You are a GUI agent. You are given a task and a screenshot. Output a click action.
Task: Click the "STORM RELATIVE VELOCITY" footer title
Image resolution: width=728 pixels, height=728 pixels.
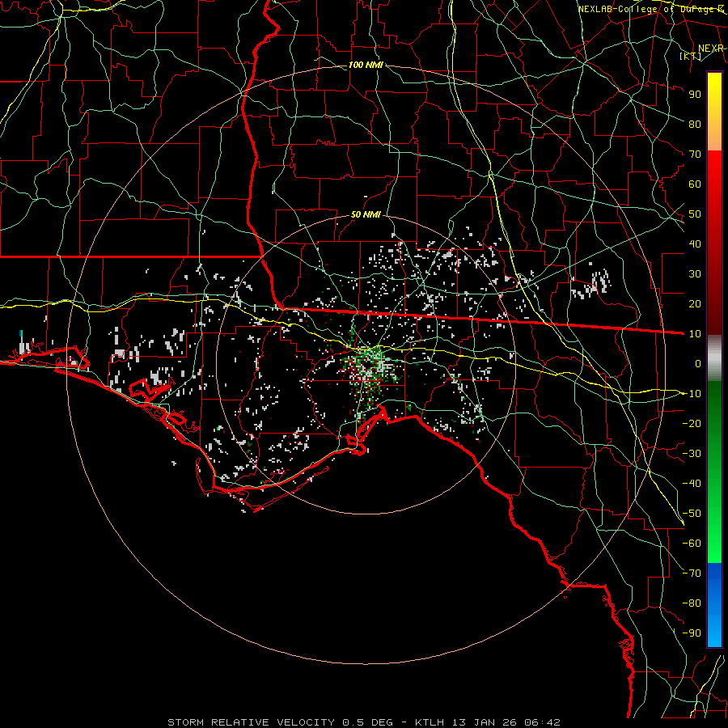point(253,722)
